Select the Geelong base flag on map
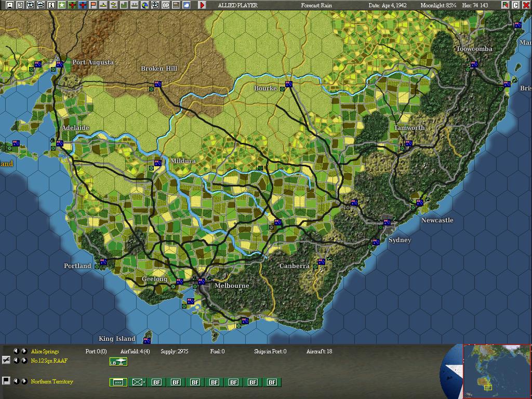This screenshot has height=399, width=532. pos(180,282)
